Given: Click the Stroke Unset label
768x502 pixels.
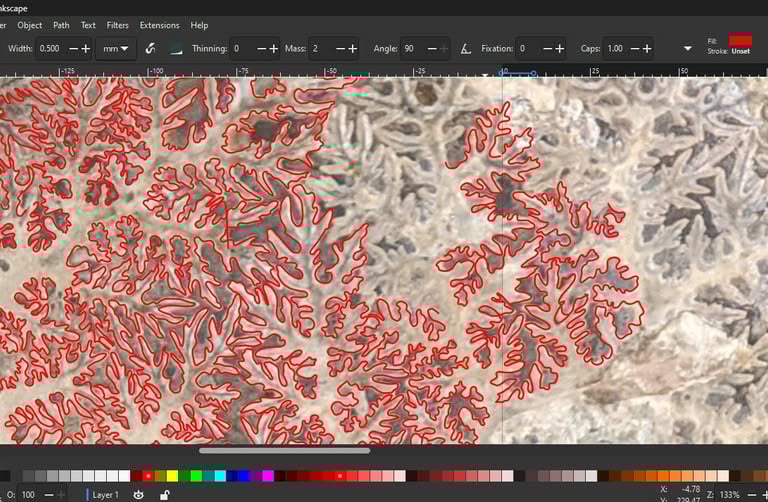Looking at the screenshot, I should [x=740, y=51].
